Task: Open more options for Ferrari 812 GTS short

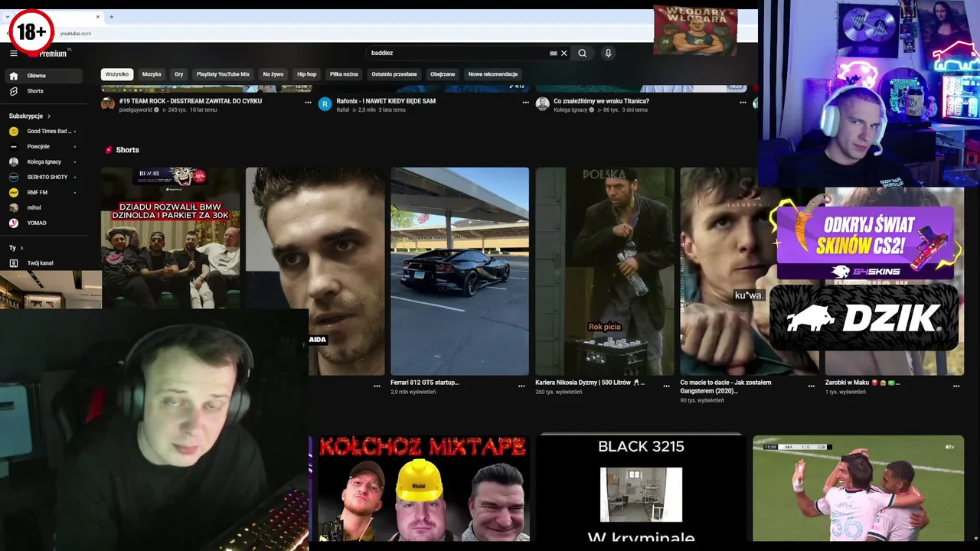Action: pos(521,386)
